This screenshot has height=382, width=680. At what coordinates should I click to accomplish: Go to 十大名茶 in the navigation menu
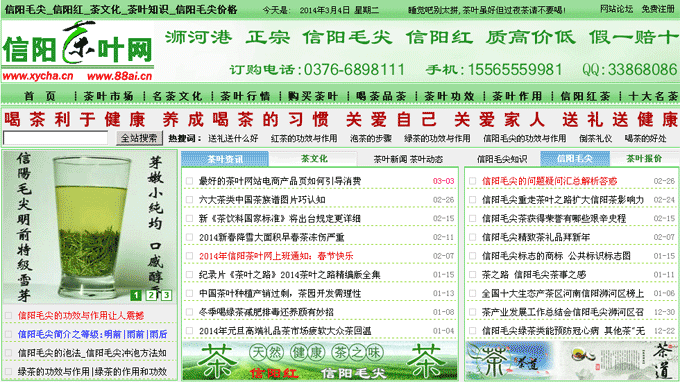(653, 96)
